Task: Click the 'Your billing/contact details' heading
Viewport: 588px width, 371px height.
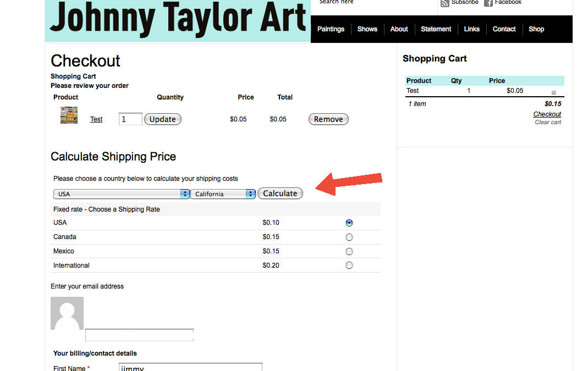Action: tap(95, 353)
